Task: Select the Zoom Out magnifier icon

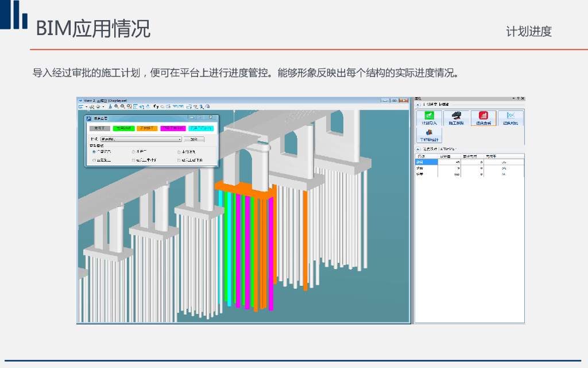Action: 123,106
